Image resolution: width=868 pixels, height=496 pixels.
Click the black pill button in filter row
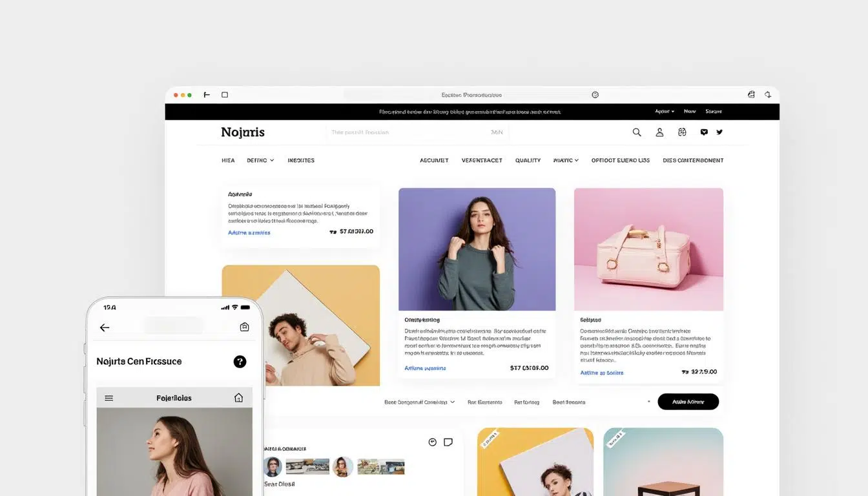(x=688, y=402)
